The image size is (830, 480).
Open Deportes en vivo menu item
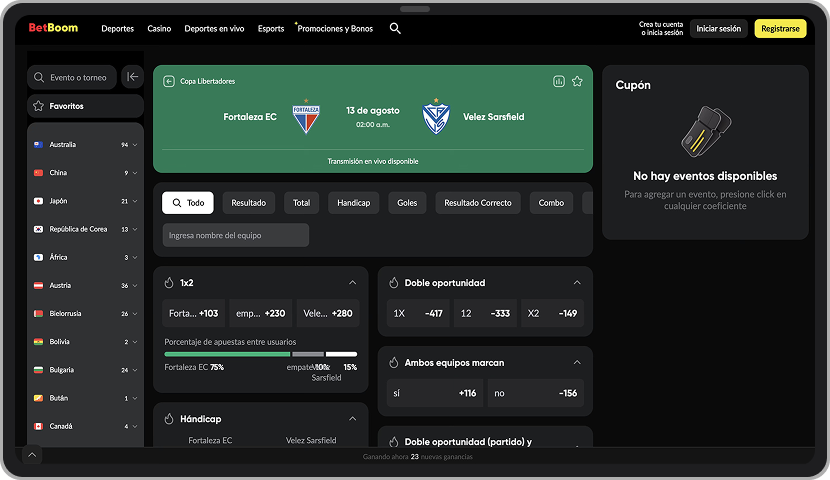click(x=214, y=29)
